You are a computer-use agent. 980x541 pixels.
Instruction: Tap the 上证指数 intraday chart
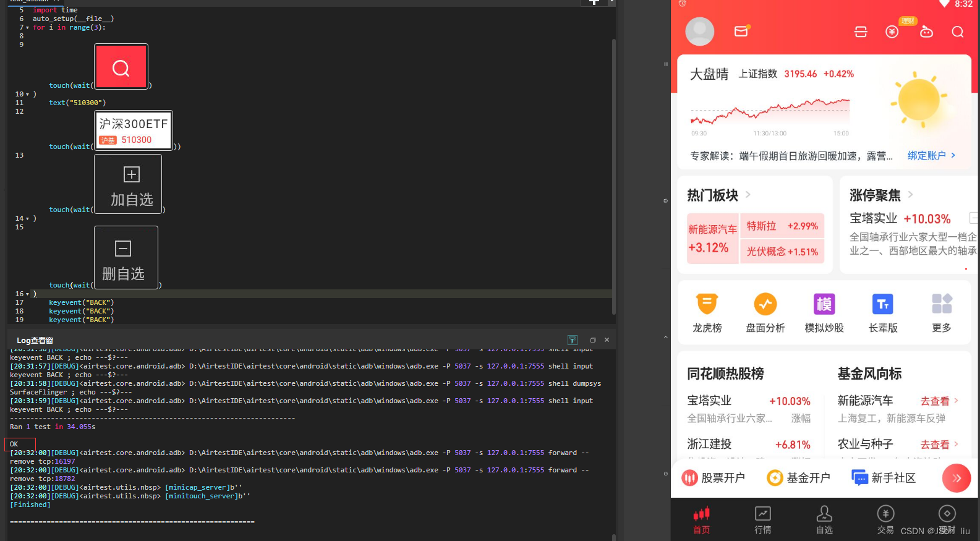770,112
